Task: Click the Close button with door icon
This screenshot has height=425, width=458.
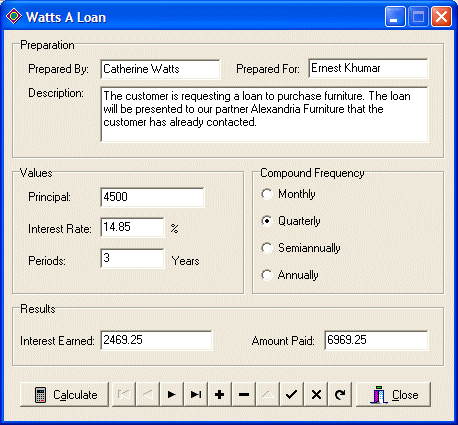Action: [x=393, y=395]
